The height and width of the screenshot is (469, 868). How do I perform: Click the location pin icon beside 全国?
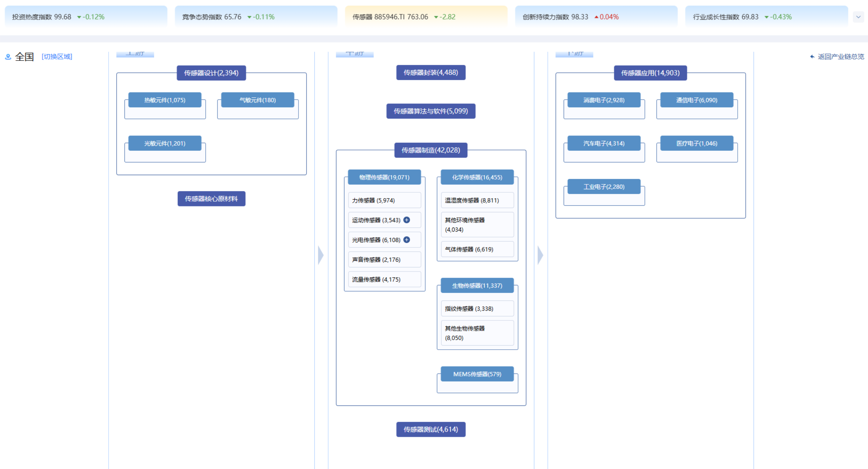pos(8,57)
